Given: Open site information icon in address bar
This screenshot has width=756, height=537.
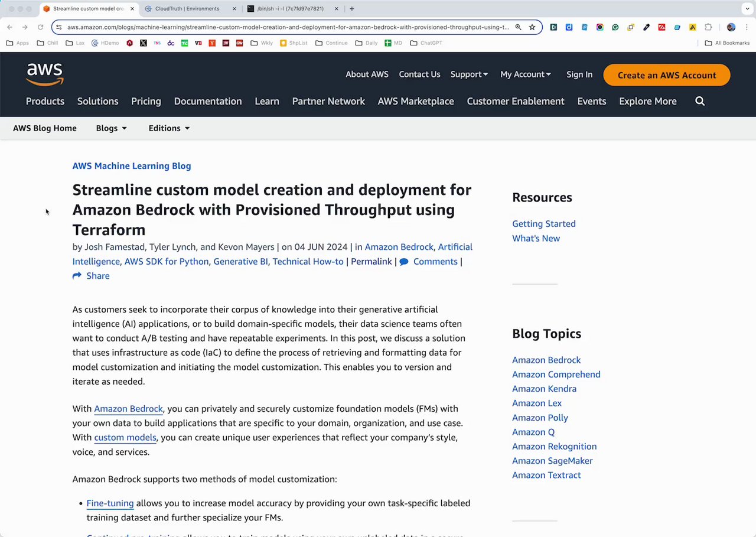Looking at the screenshot, I should tap(58, 27).
